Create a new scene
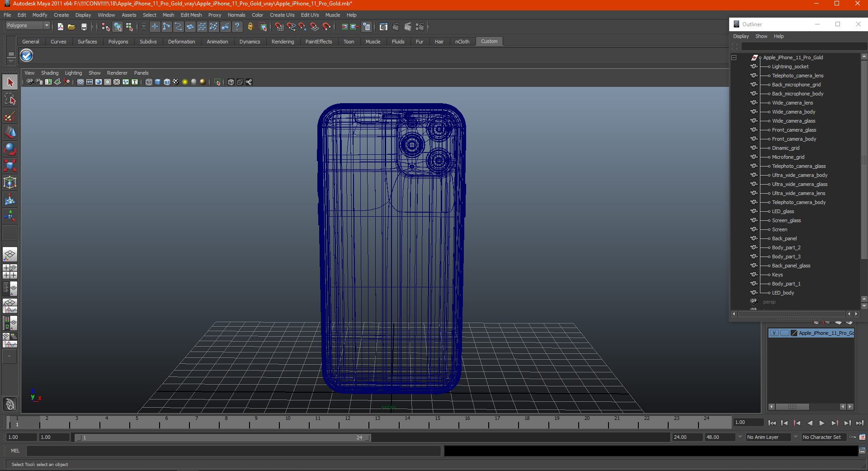 61,27
